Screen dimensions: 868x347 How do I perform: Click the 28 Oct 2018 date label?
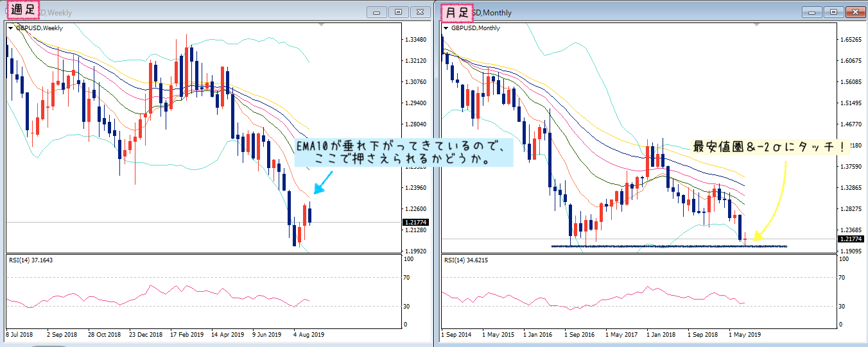point(104,335)
